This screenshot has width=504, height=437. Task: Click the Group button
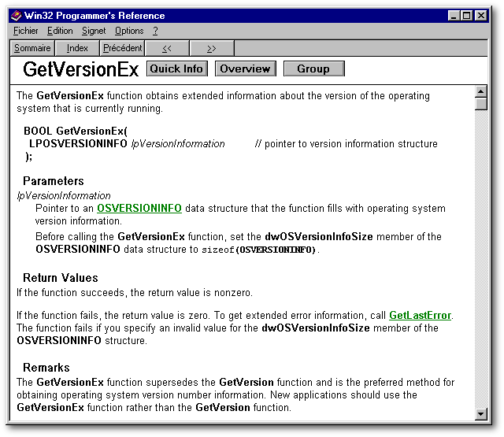coord(313,69)
